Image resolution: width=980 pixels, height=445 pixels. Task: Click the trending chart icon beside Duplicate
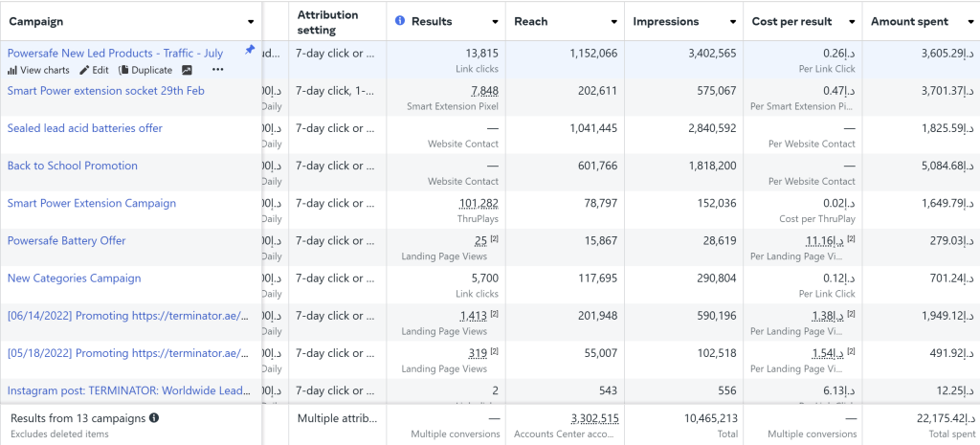(187, 70)
